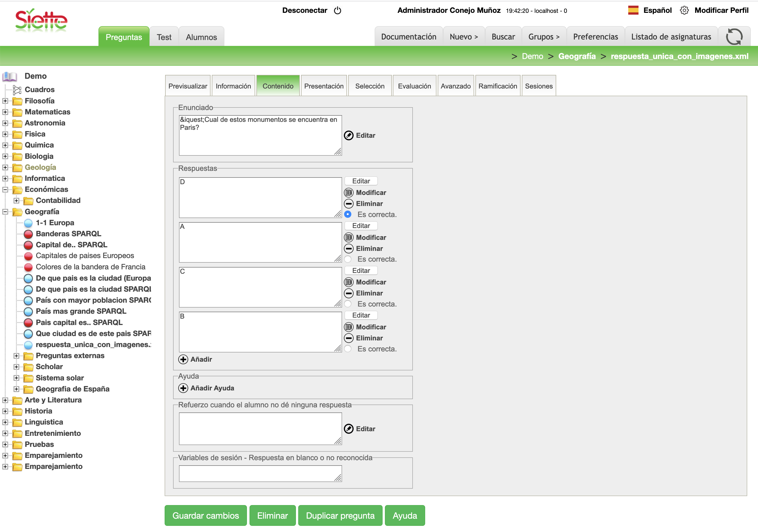Open the Nuevo menu

[463, 37]
